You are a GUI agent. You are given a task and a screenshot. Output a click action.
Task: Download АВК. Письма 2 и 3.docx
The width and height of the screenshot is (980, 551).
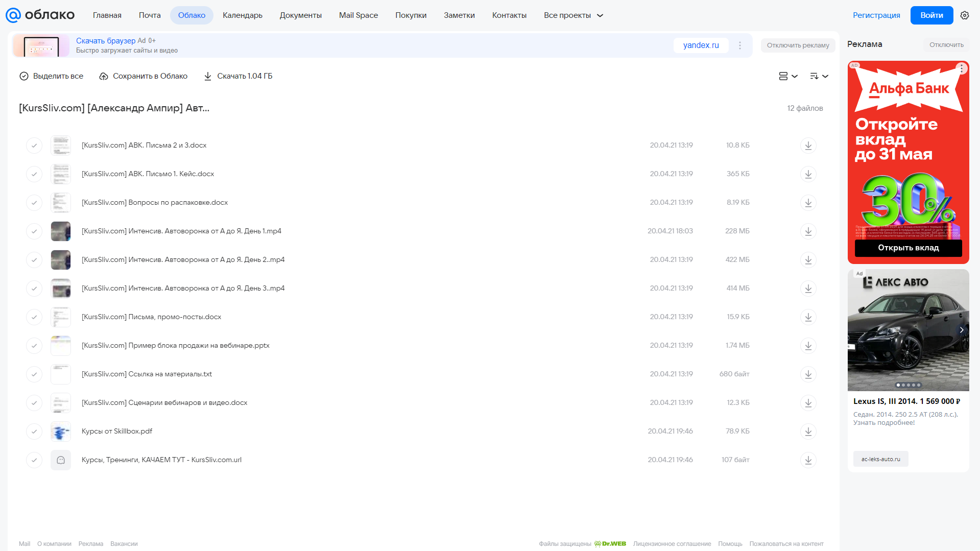coord(808,146)
